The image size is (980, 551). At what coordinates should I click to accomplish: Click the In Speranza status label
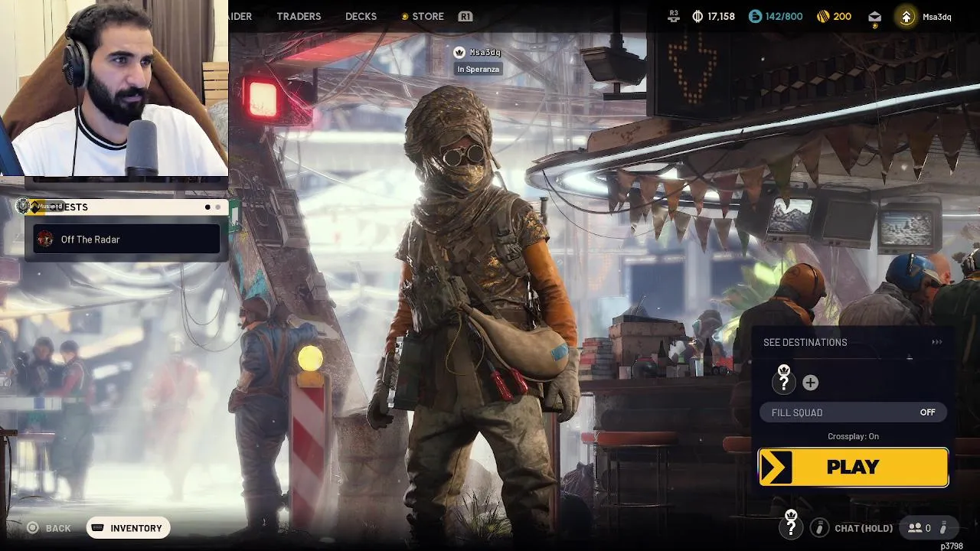point(479,70)
